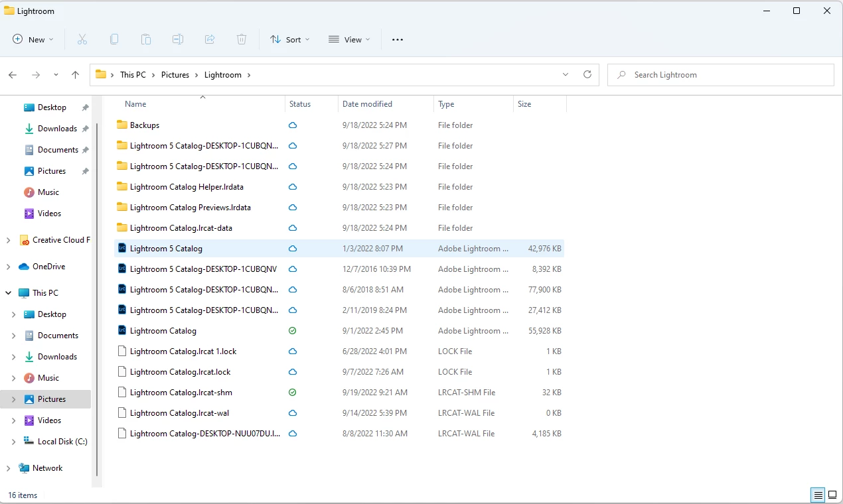Open the See more ellipsis menu
Viewport: 843px width, 504px height.
tap(398, 40)
